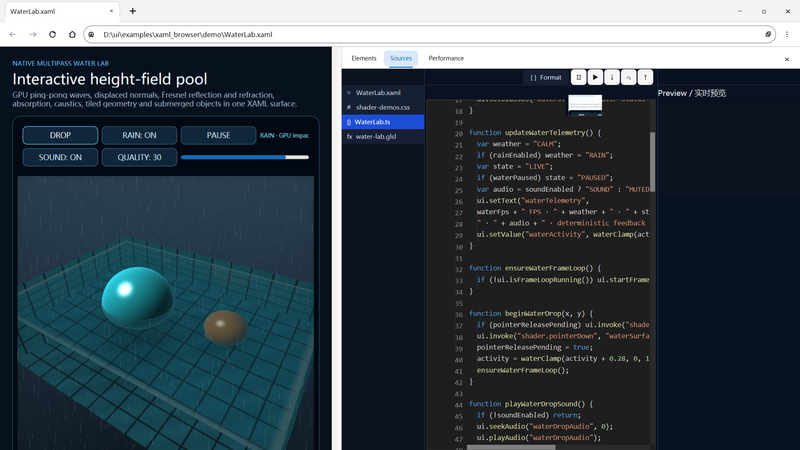Go to the browser home page

pos(72,35)
